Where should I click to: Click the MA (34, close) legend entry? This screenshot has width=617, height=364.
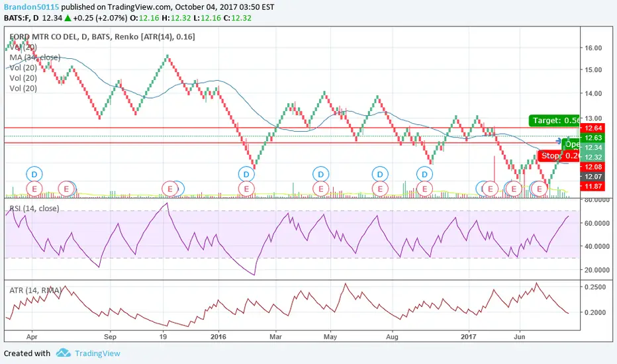pos(35,58)
